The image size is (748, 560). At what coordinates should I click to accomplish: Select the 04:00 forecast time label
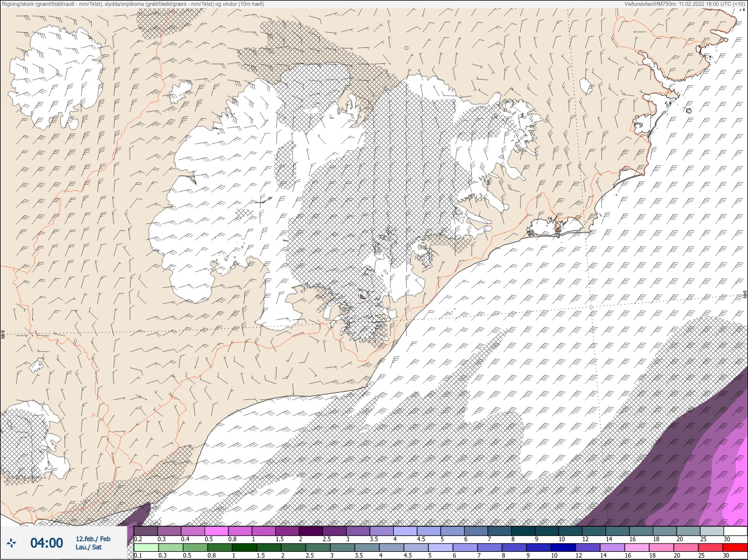point(47,543)
